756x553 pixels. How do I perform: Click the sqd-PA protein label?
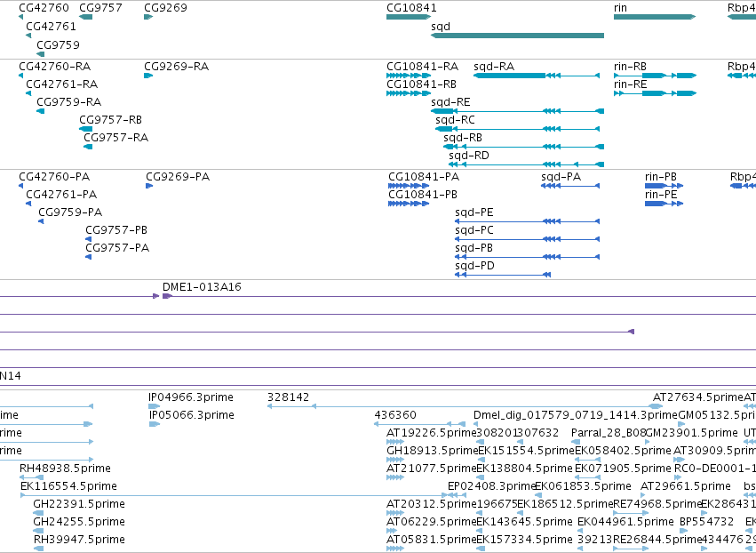(561, 177)
